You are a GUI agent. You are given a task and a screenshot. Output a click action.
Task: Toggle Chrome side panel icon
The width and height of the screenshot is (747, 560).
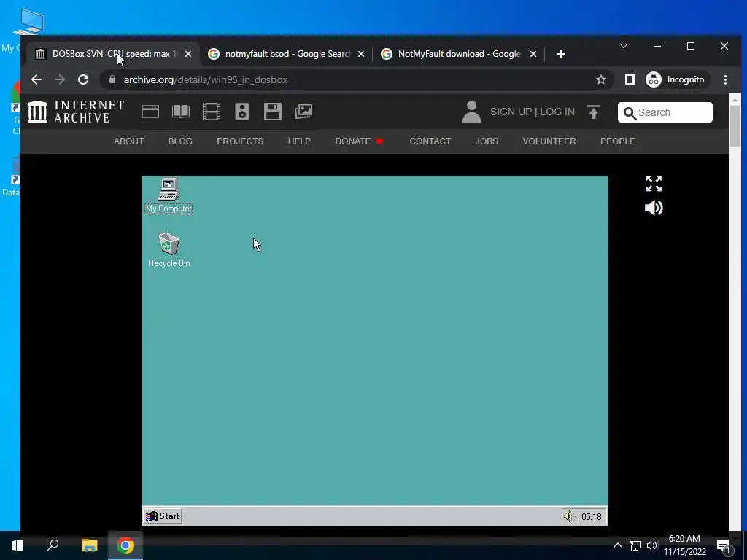[630, 79]
